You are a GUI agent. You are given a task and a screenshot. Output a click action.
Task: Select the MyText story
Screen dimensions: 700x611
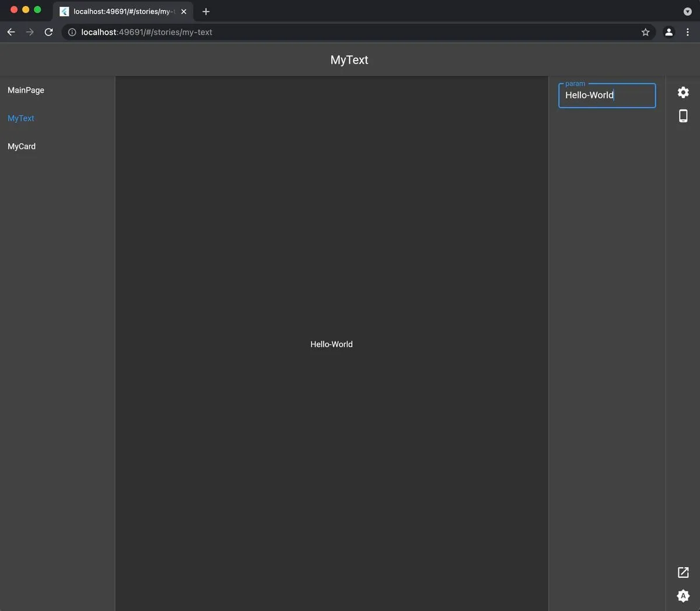[21, 118]
